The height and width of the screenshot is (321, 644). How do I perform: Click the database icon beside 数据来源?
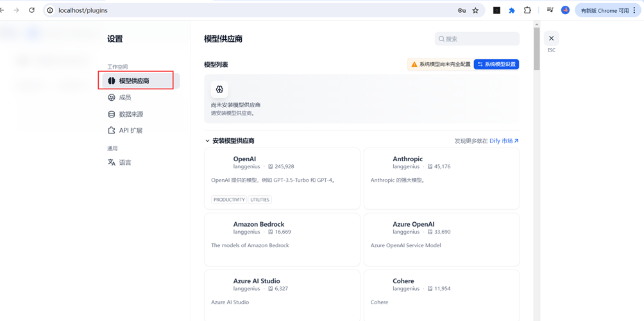(x=112, y=114)
